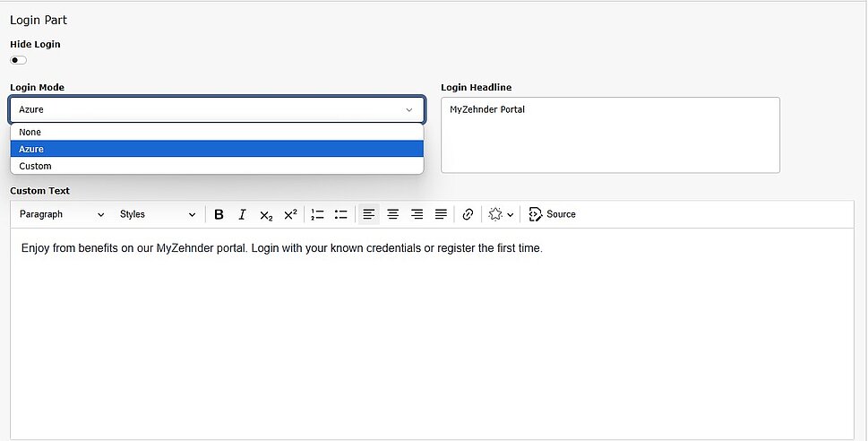
Task: Insert a numbered list
Action: pos(317,215)
